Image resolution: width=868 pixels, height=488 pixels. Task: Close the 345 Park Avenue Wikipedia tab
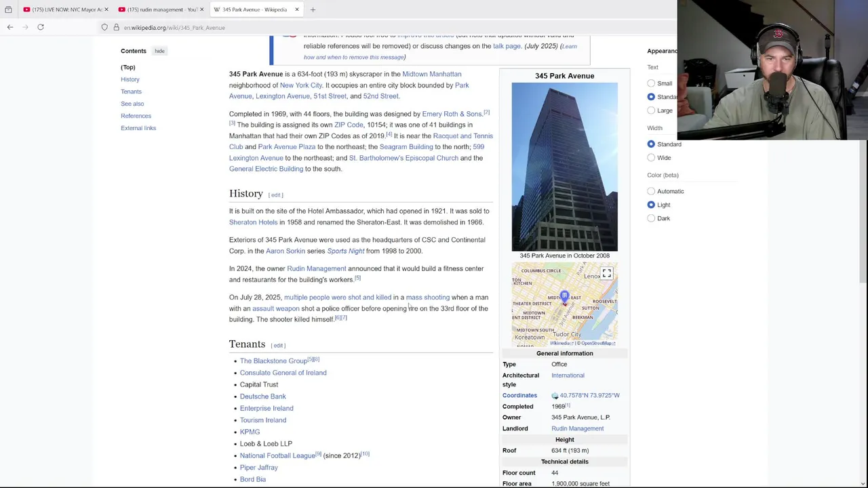[x=296, y=9]
